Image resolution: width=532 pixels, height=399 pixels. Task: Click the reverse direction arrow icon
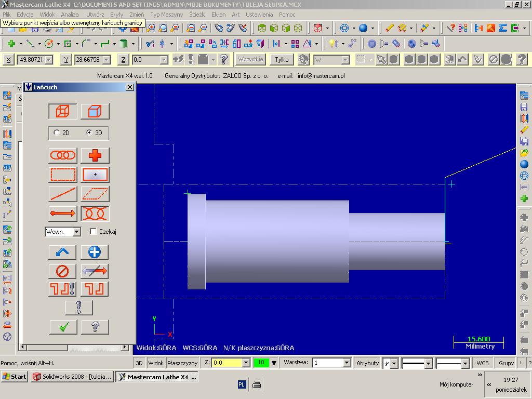tap(95, 271)
